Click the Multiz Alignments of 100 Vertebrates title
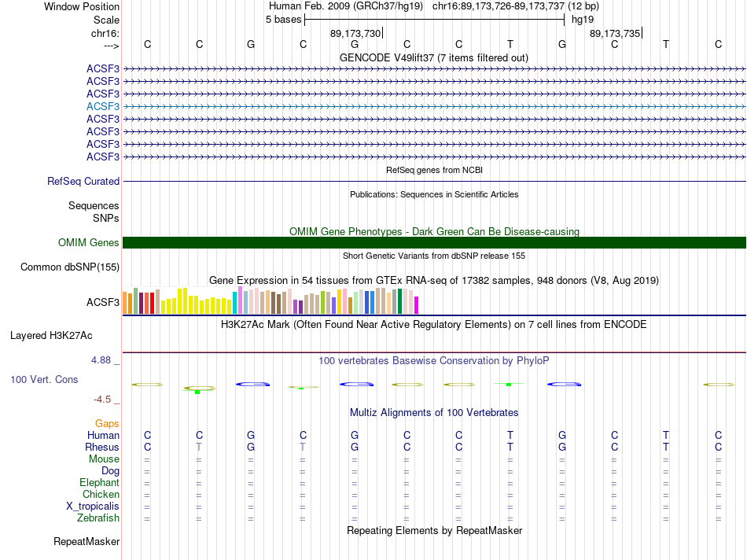Image resolution: width=747 pixels, height=560 pixels. 434,412
